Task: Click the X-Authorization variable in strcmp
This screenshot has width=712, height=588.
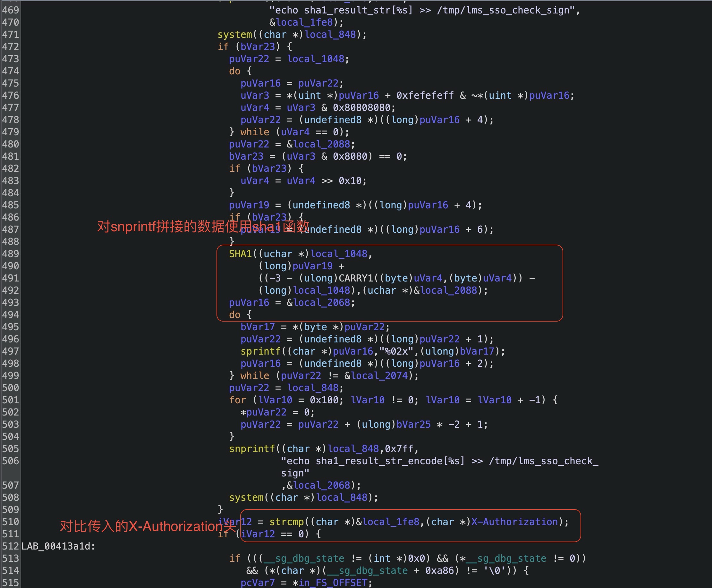Action: coord(514,522)
